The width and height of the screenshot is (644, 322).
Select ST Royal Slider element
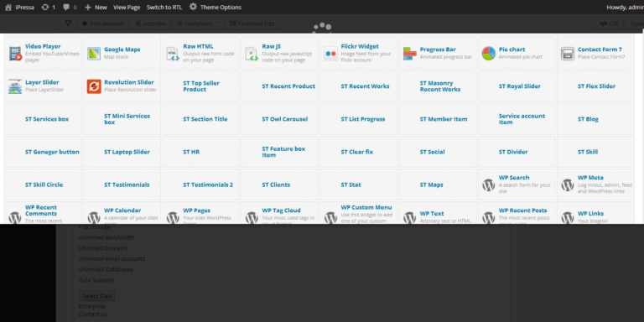[x=517, y=86]
